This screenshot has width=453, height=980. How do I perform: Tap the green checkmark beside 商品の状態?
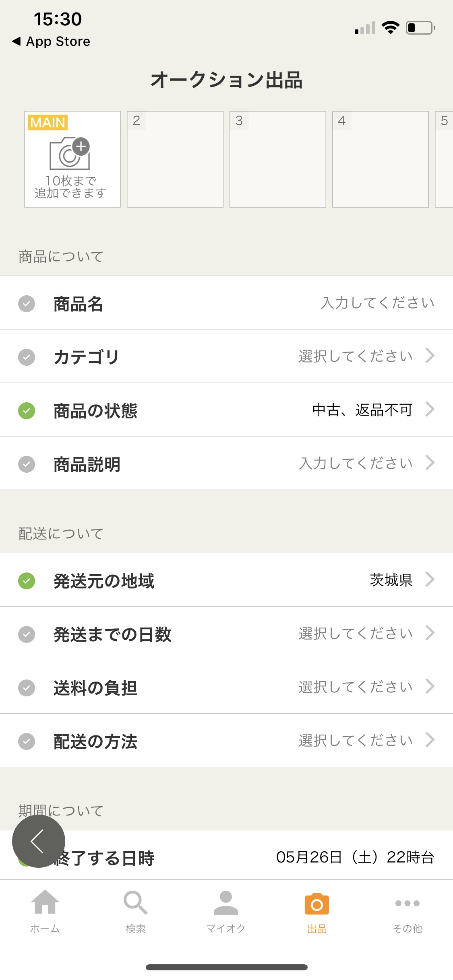pyautogui.click(x=27, y=411)
